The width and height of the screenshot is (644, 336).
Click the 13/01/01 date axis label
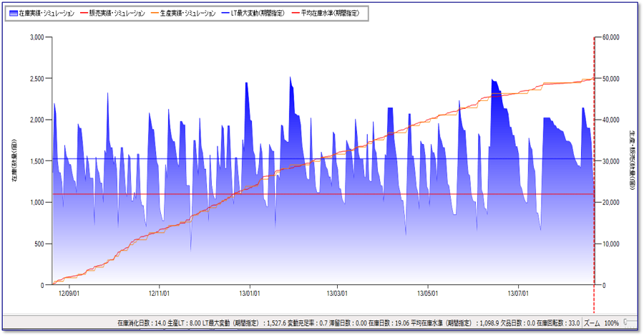coord(248,292)
